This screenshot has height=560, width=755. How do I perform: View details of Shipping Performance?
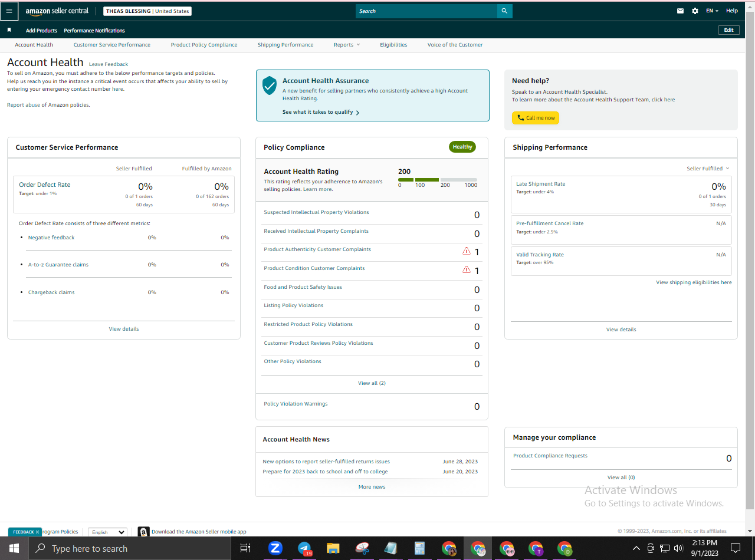coord(621,330)
